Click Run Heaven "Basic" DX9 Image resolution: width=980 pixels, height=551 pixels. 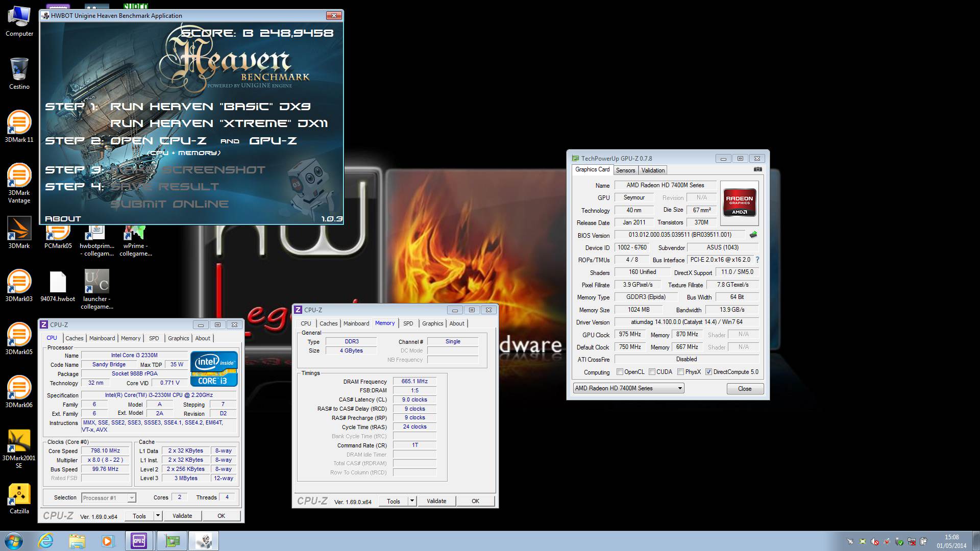coord(210,107)
